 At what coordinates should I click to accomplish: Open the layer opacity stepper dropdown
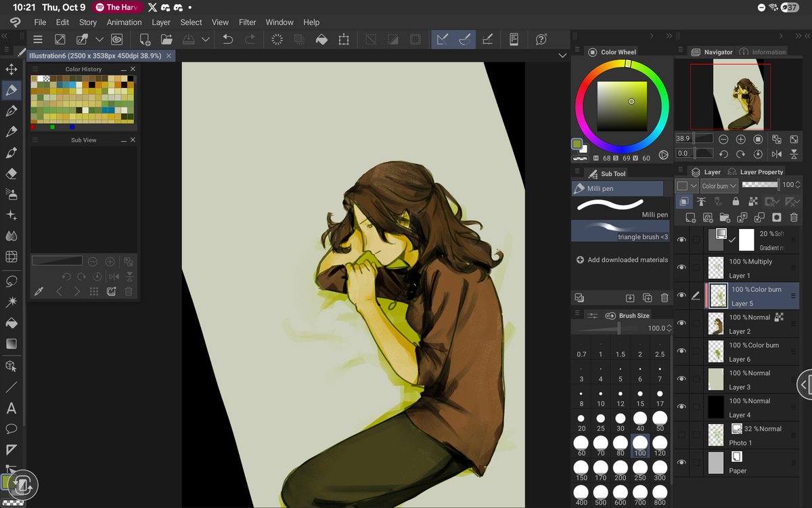point(798,184)
